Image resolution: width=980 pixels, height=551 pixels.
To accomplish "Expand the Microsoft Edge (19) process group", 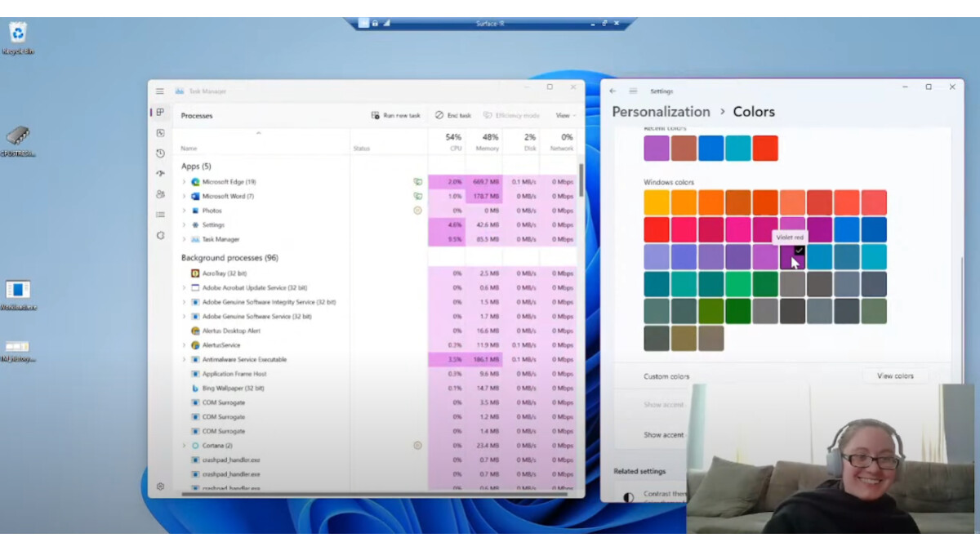I will click(184, 182).
